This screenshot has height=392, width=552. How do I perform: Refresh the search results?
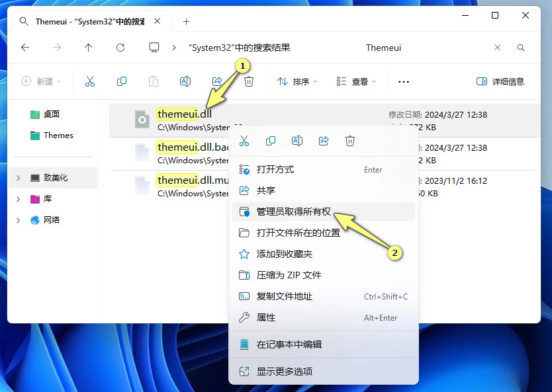120,48
